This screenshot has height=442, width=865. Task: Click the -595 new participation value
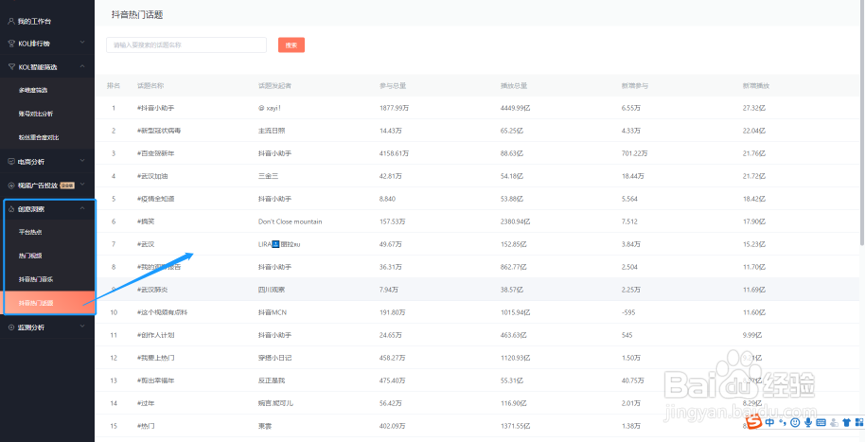pos(628,312)
